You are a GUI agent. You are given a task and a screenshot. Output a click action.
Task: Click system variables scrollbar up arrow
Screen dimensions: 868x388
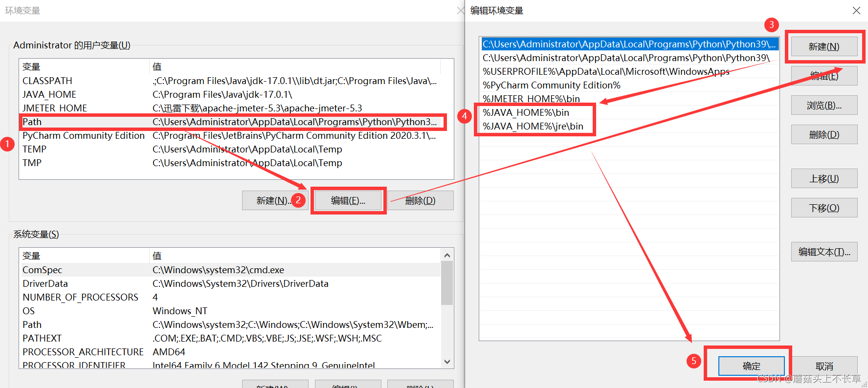pos(447,255)
